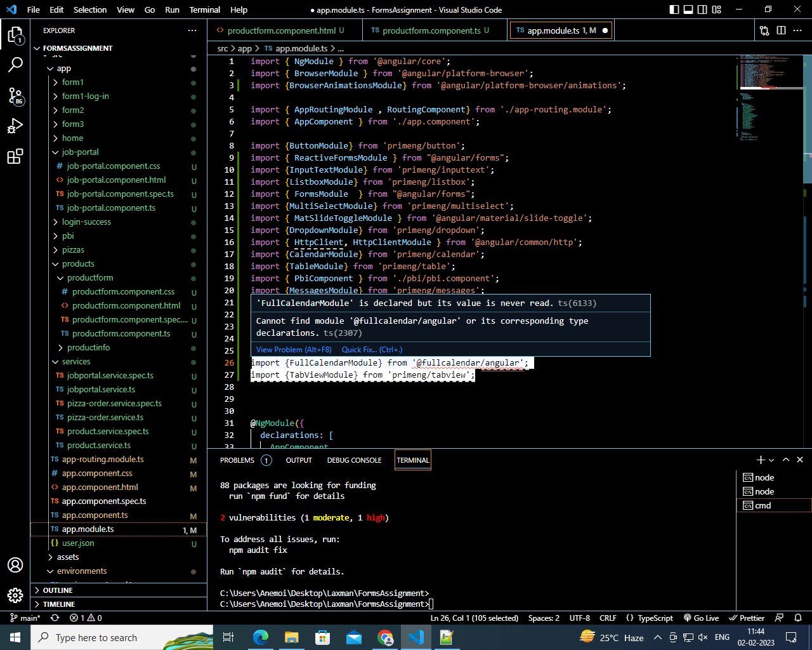Expand the OUTLINE section
The width and height of the screenshot is (812, 650).
click(x=119, y=590)
